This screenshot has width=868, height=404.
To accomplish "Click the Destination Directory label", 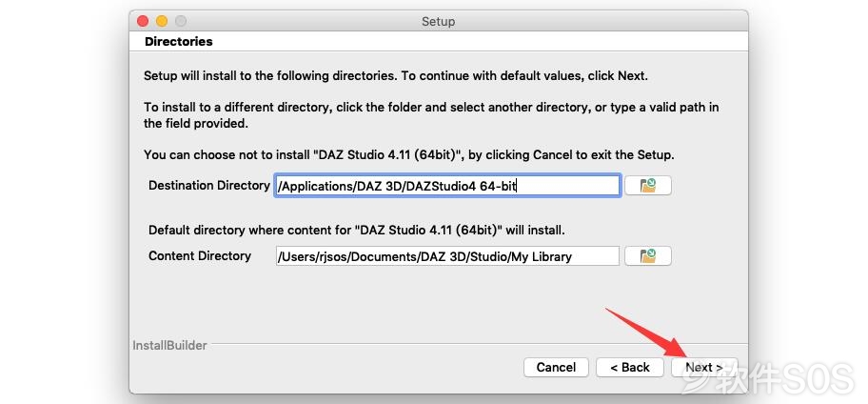I will 209,186.
